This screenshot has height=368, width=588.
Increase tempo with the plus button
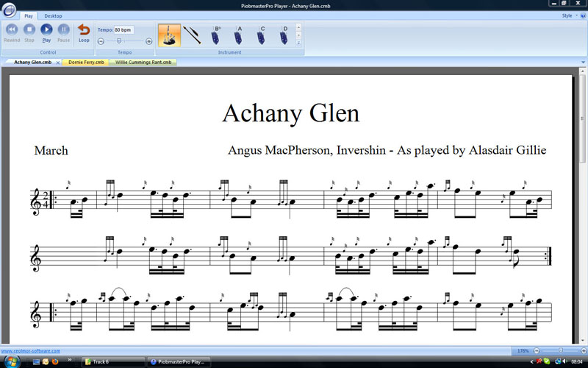(149, 41)
